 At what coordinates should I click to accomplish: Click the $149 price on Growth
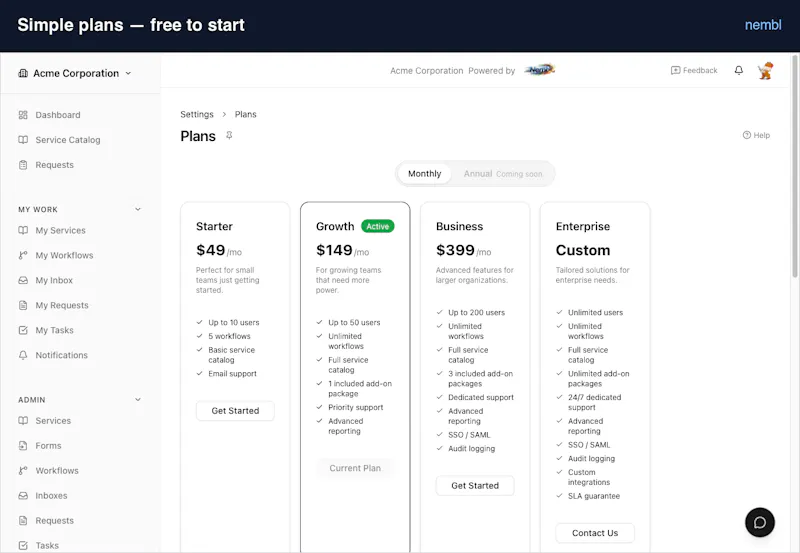(x=334, y=250)
